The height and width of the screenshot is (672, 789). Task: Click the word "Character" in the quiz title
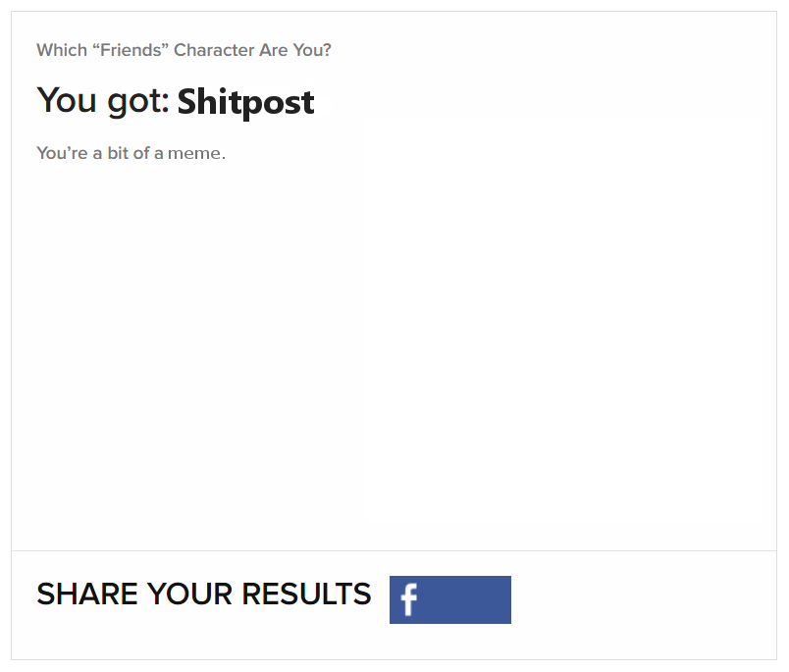(214, 50)
